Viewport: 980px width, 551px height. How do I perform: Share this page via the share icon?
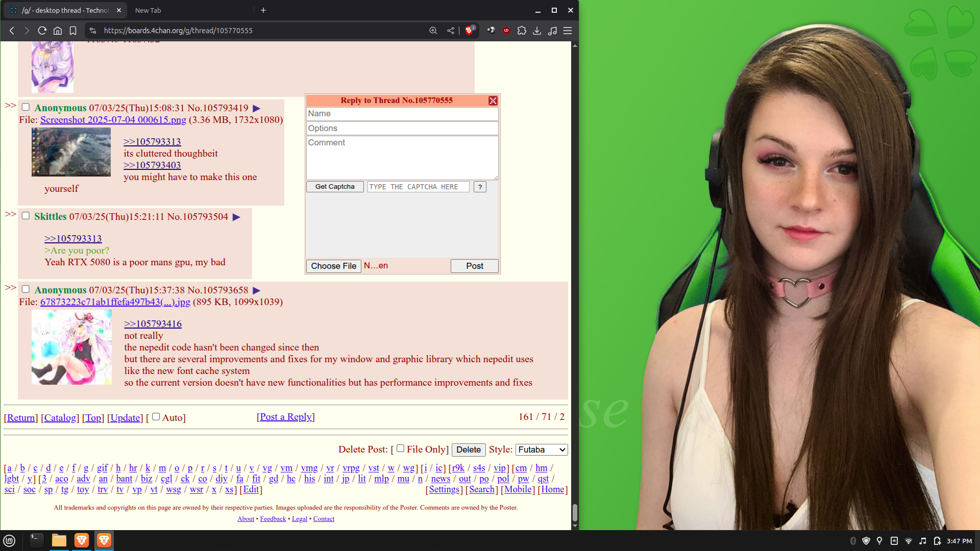pyautogui.click(x=451, y=31)
